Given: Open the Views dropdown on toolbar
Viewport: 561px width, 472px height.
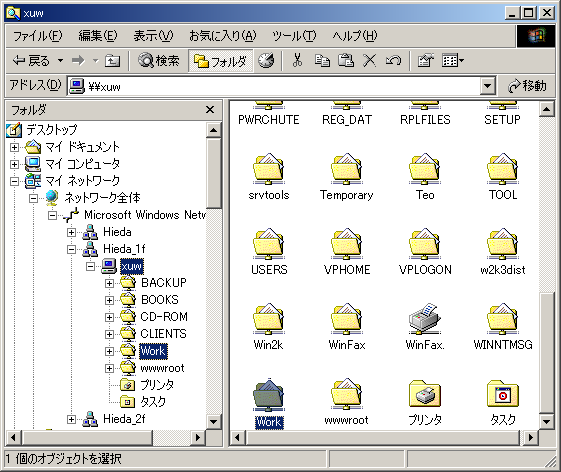Looking at the screenshot, I should [453, 60].
